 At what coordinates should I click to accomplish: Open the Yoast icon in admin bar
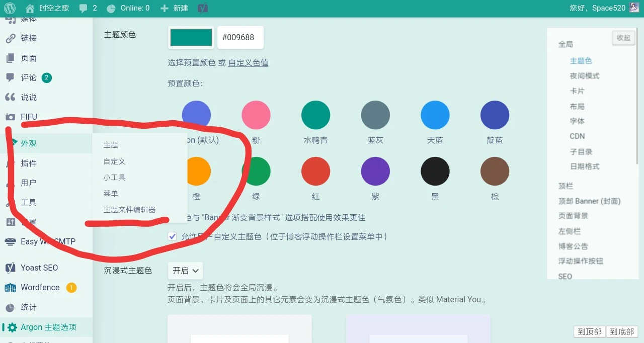tap(203, 8)
